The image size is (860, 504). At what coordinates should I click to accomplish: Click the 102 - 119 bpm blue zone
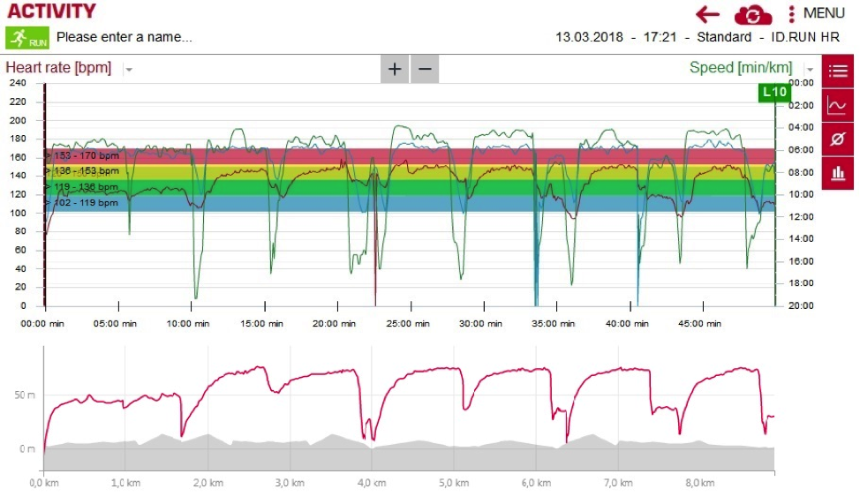tap(410, 204)
